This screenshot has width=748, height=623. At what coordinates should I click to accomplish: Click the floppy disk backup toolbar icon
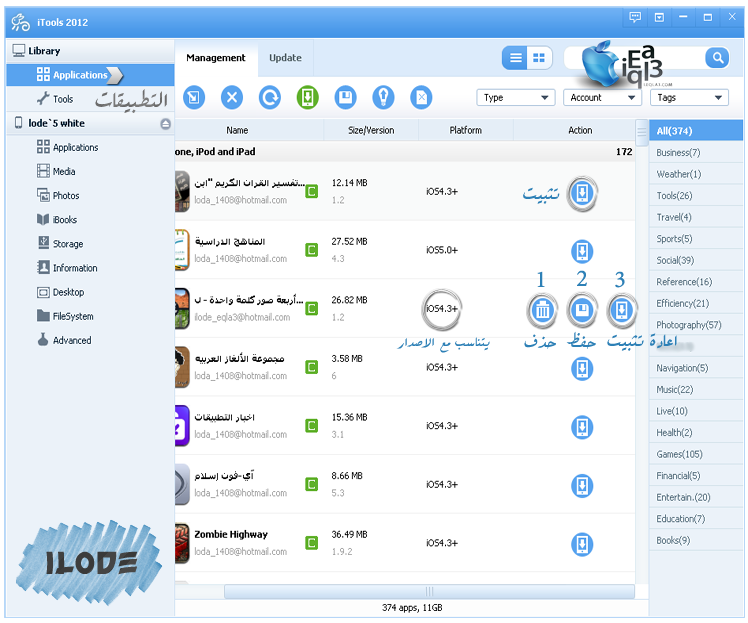point(346,97)
